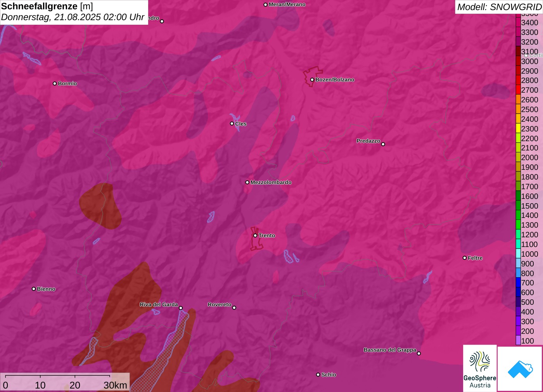Select the Bienno town marker
This screenshot has height=392, width=543.
coord(34,289)
